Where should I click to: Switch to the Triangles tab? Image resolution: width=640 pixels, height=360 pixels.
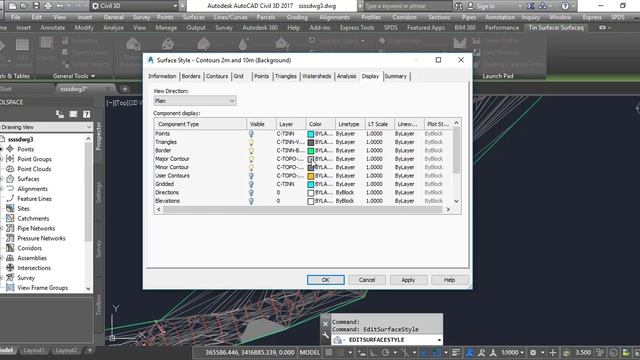286,76
